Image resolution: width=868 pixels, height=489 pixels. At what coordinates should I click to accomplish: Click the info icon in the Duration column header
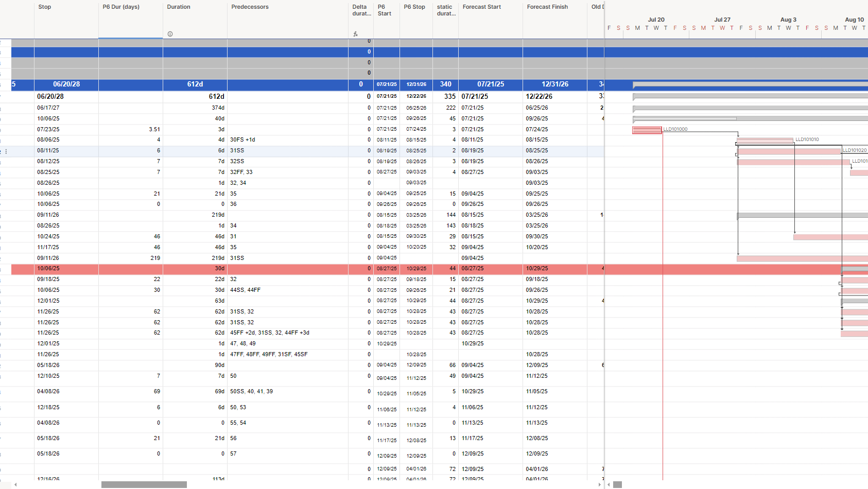(x=170, y=34)
